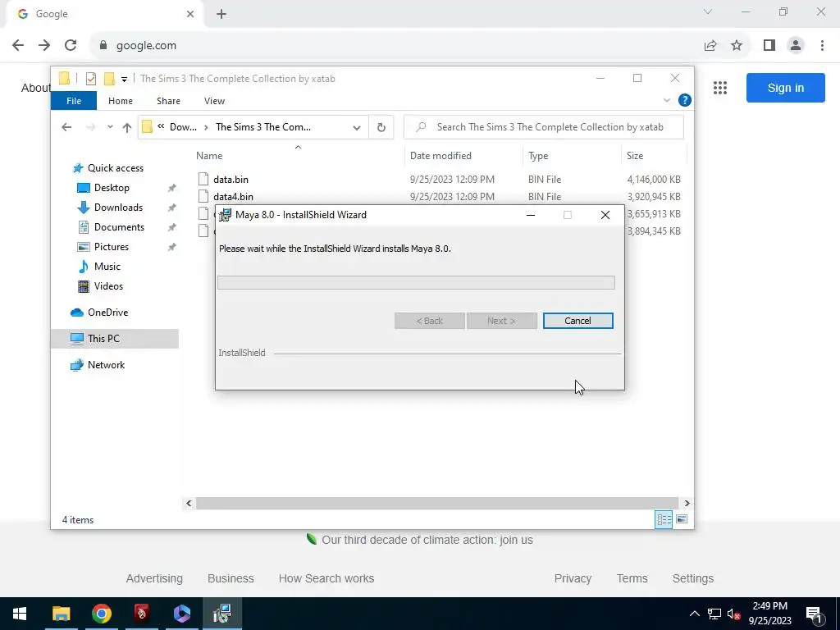The height and width of the screenshot is (630, 840).
Task: Open the Google apps grid
Action: point(720,88)
